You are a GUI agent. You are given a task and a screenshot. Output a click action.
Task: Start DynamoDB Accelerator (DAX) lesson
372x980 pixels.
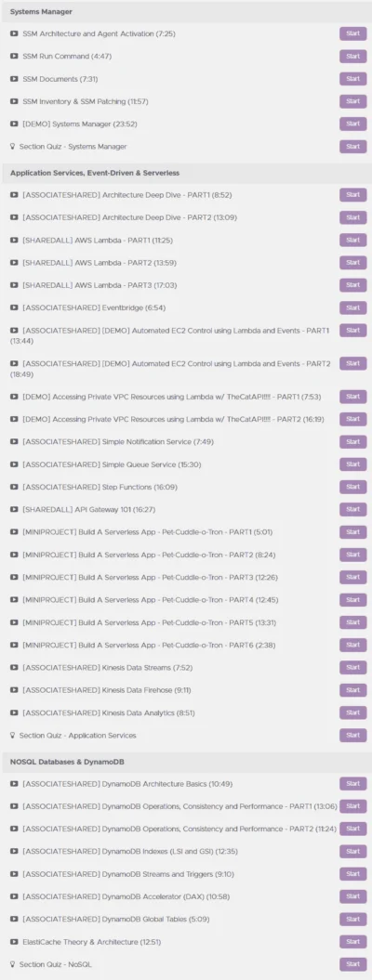352,896
